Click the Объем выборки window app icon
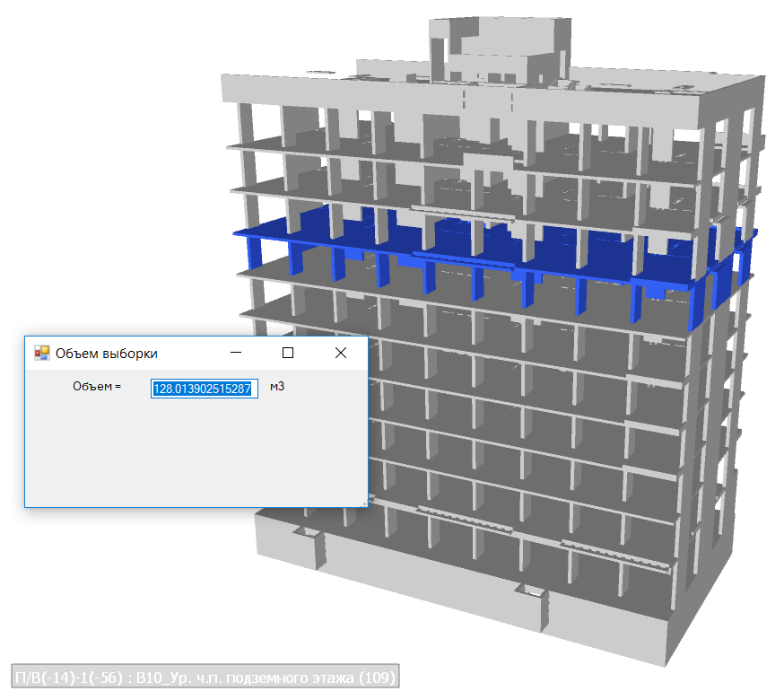The height and width of the screenshot is (700, 784). [42, 354]
